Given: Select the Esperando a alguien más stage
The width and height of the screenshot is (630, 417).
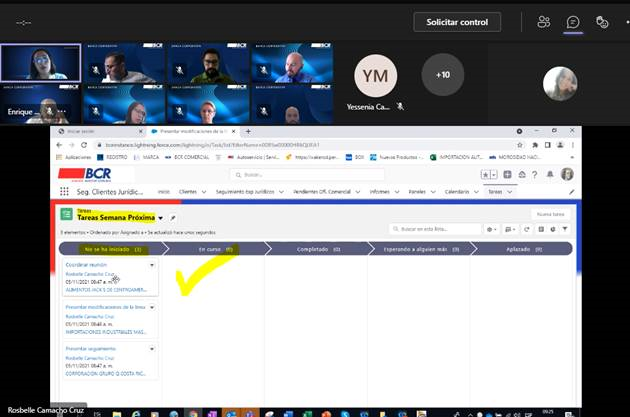Looking at the screenshot, I should point(421,249).
